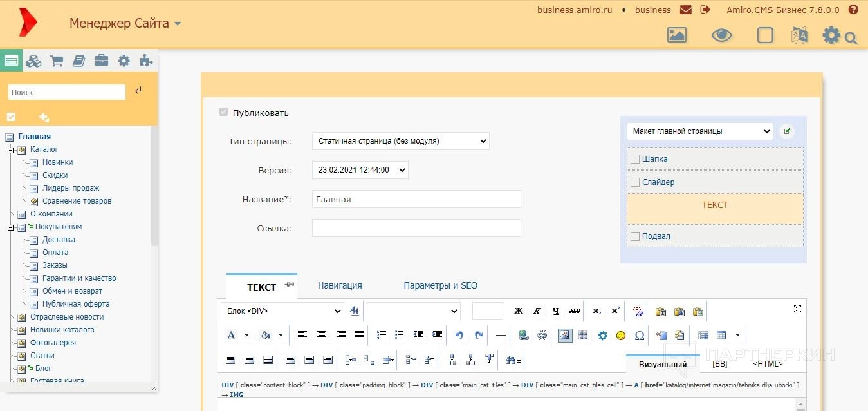Insert a smiley emoticon from toolbar
Image resolution: width=868 pixels, height=411 pixels.
pos(621,336)
